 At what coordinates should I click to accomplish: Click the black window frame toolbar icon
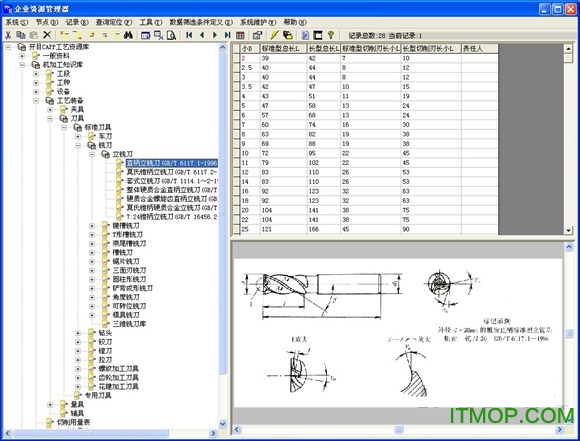point(318,35)
